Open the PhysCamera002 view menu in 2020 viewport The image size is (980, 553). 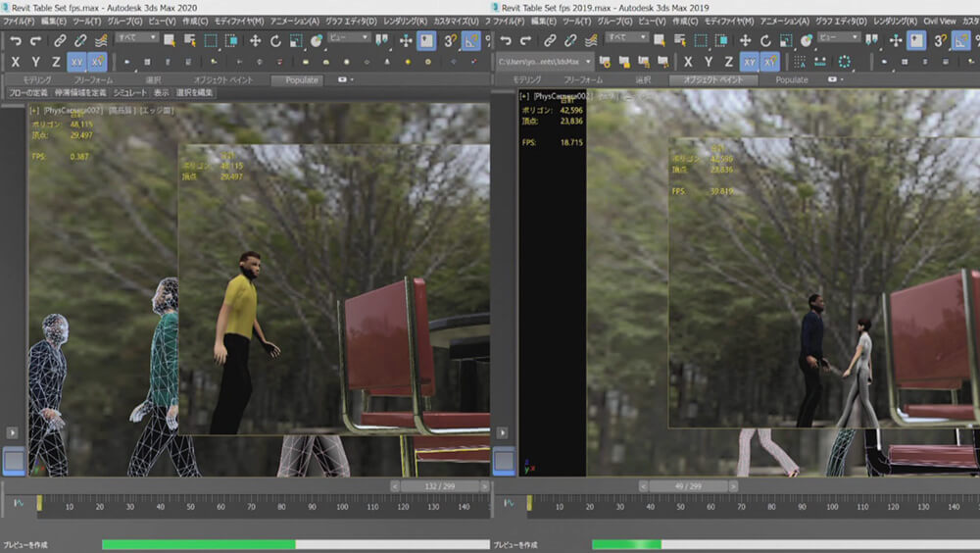pos(73,111)
